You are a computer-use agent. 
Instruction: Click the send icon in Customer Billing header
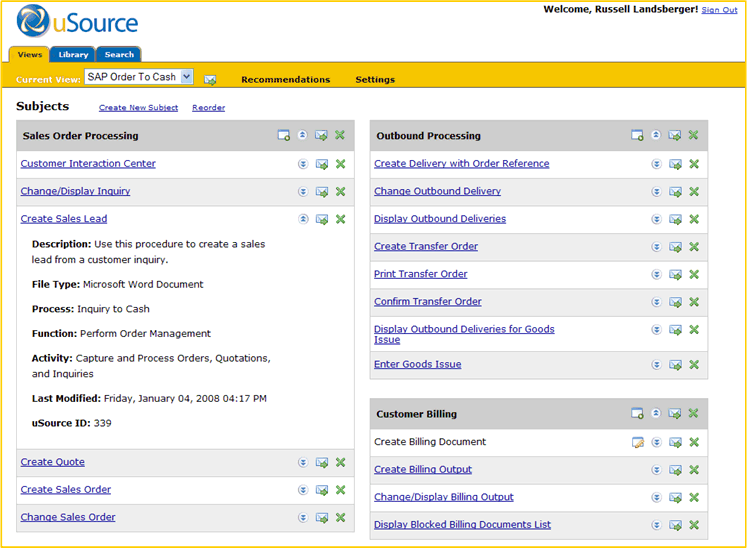click(675, 414)
